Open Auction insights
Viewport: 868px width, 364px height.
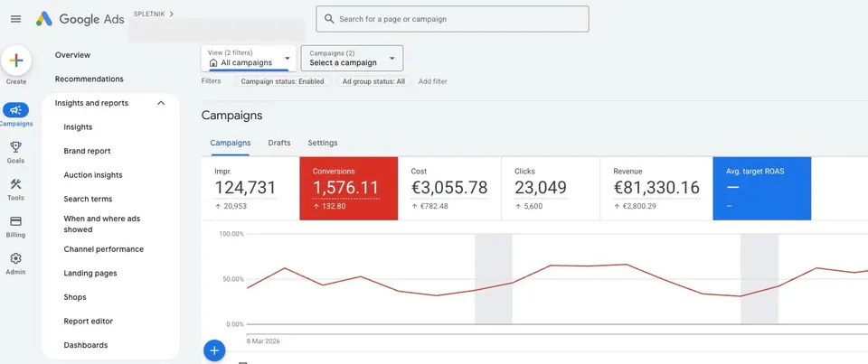point(93,175)
